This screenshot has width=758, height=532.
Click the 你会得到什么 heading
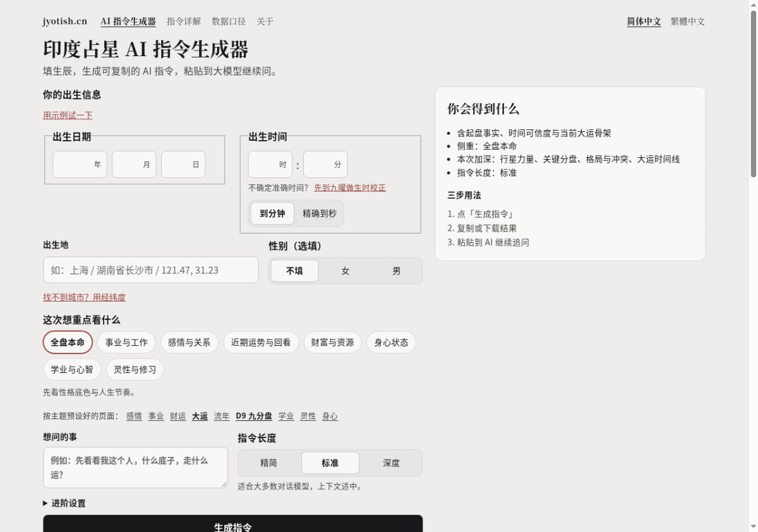coord(483,109)
